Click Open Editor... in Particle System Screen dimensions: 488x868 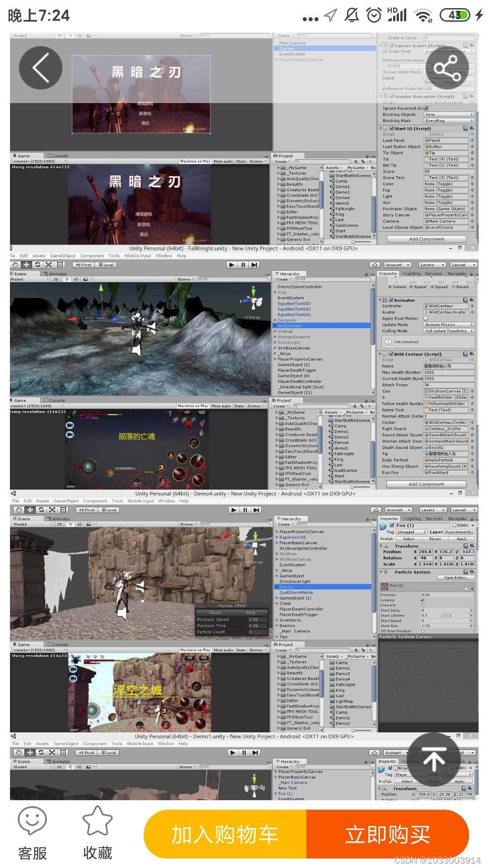[455, 577]
